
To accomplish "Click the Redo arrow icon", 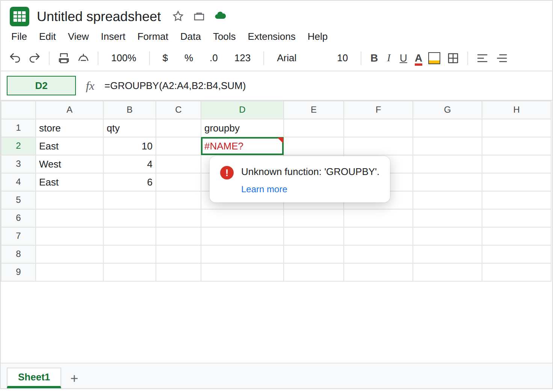I will tap(35, 58).
